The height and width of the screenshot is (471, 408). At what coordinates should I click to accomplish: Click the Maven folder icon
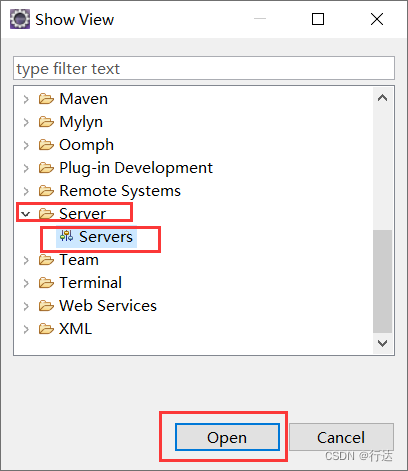[x=46, y=99]
